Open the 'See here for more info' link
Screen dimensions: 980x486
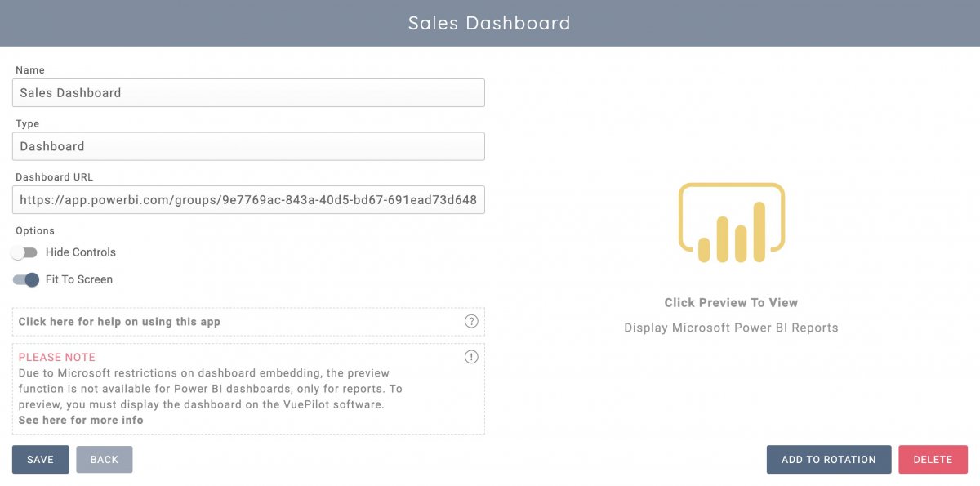[x=81, y=420]
